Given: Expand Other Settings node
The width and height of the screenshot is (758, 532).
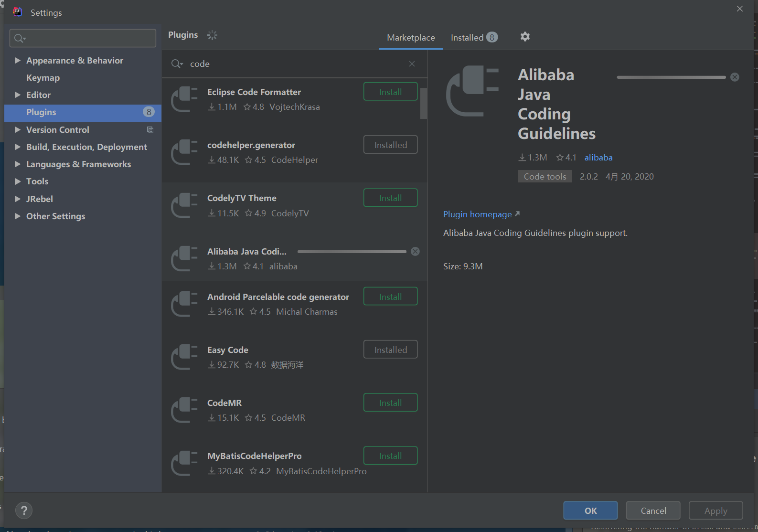Looking at the screenshot, I should pos(18,216).
